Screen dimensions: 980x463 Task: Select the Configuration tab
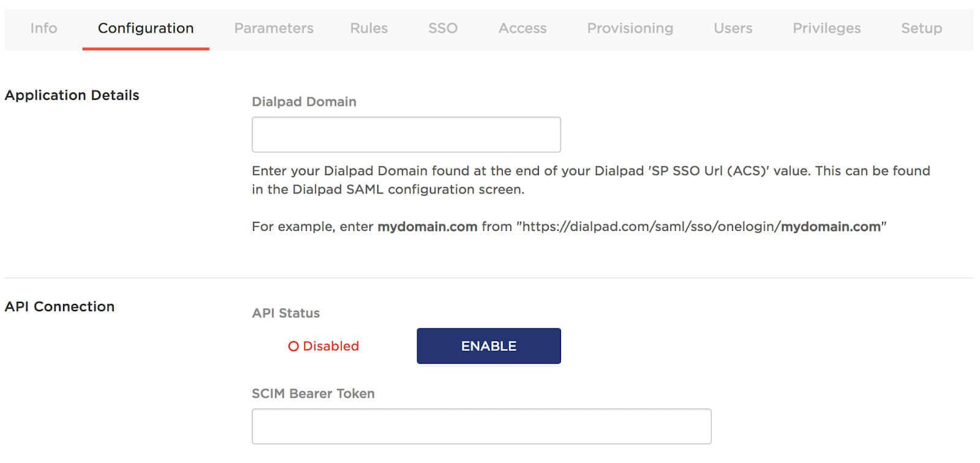tap(146, 28)
